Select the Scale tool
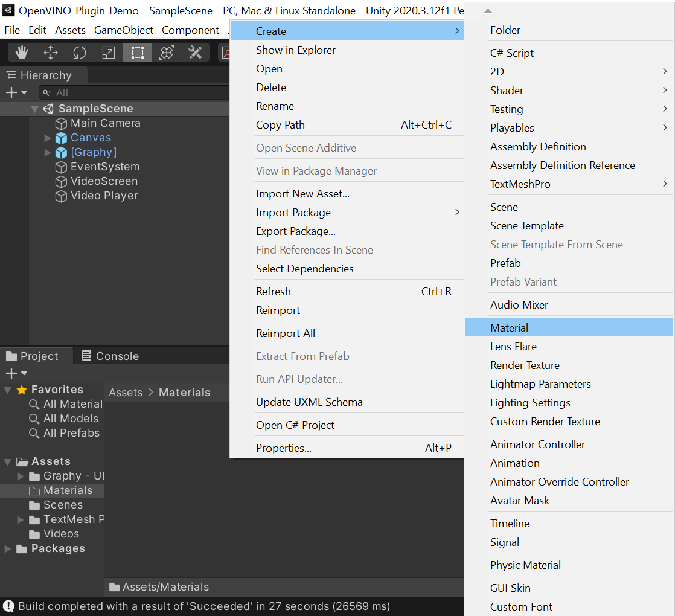675x616 pixels. 109,53
